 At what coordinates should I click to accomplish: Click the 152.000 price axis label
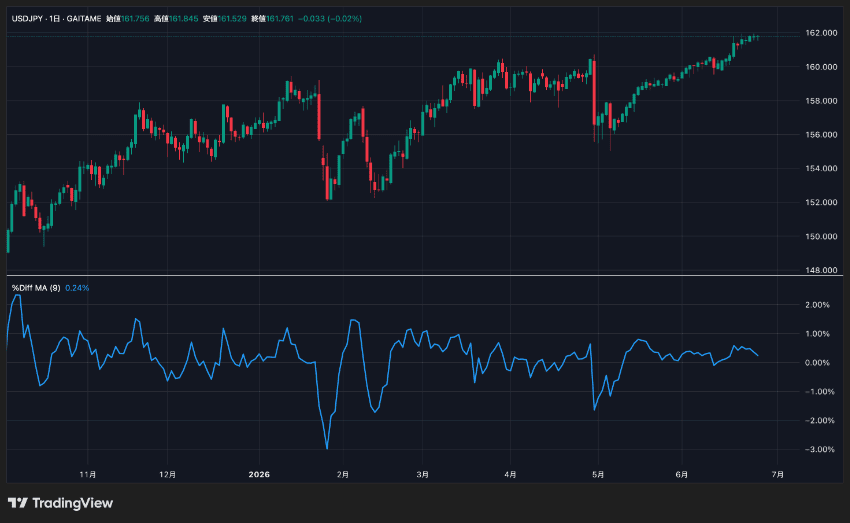coord(821,202)
